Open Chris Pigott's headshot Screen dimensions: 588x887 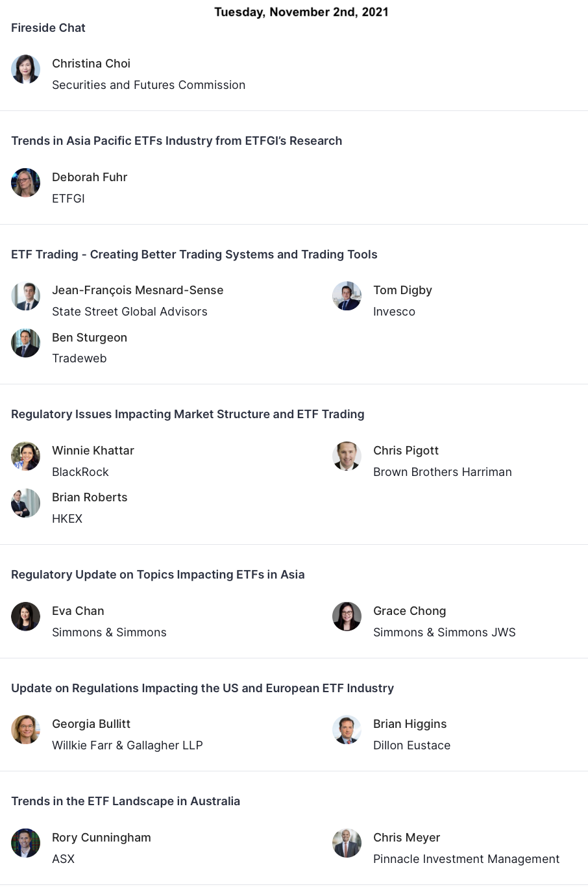(347, 456)
